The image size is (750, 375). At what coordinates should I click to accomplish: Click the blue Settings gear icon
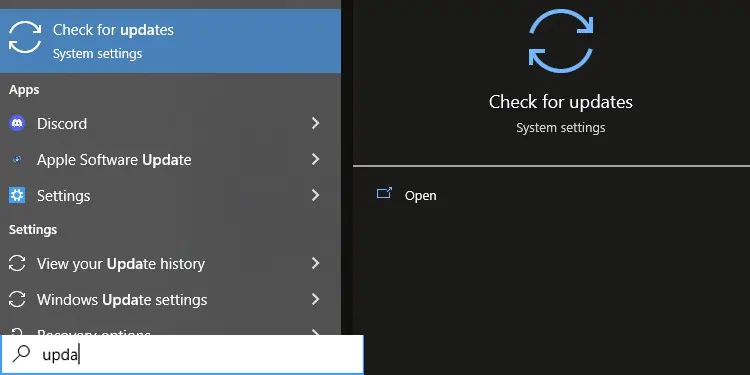pos(17,195)
